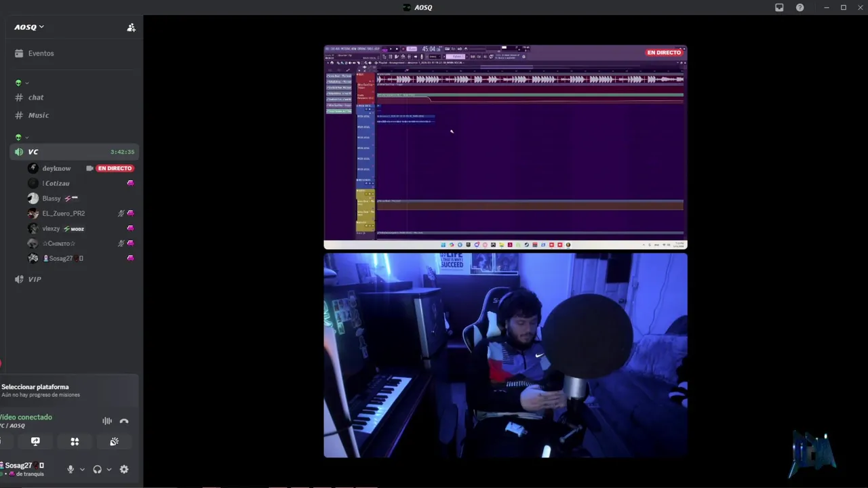Click vlexzy's avatar in voice list
868x488 pixels.
pos(33,228)
